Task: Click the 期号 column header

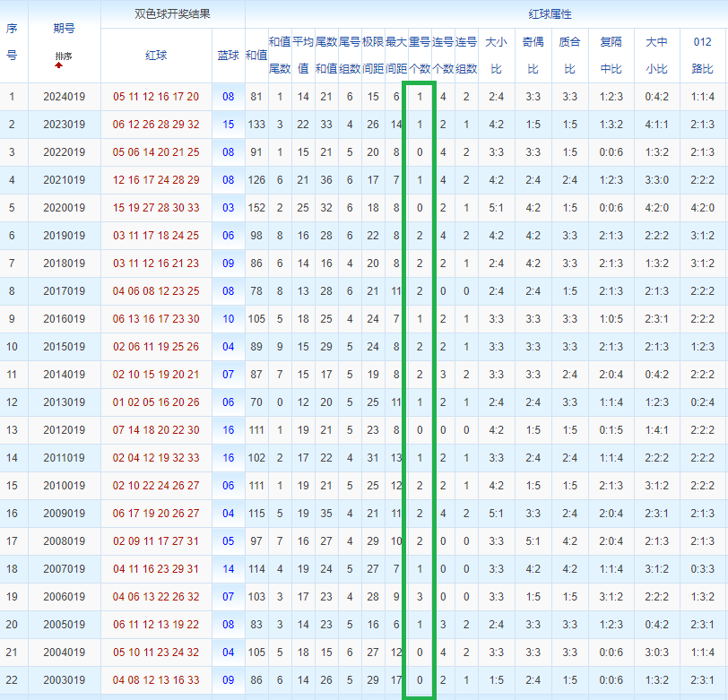Action: [x=64, y=29]
